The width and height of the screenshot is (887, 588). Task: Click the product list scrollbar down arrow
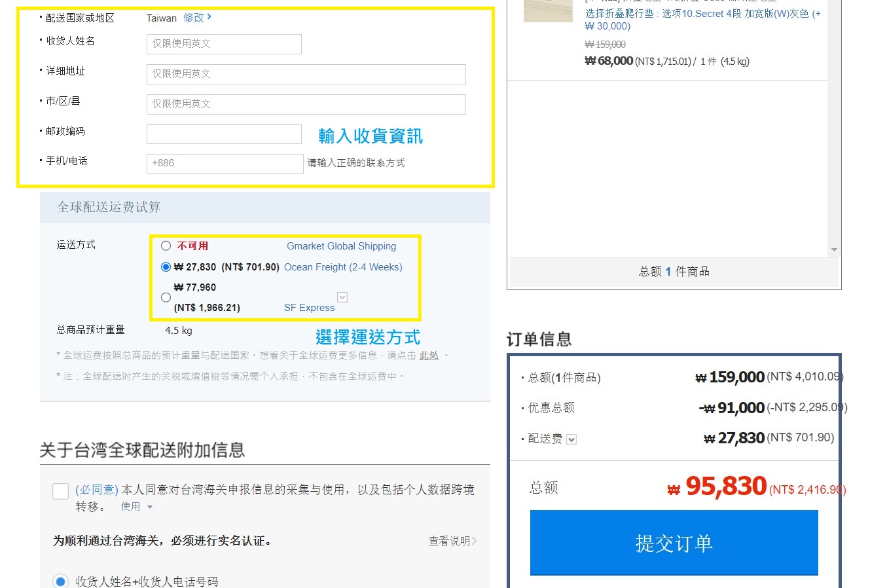point(834,250)
